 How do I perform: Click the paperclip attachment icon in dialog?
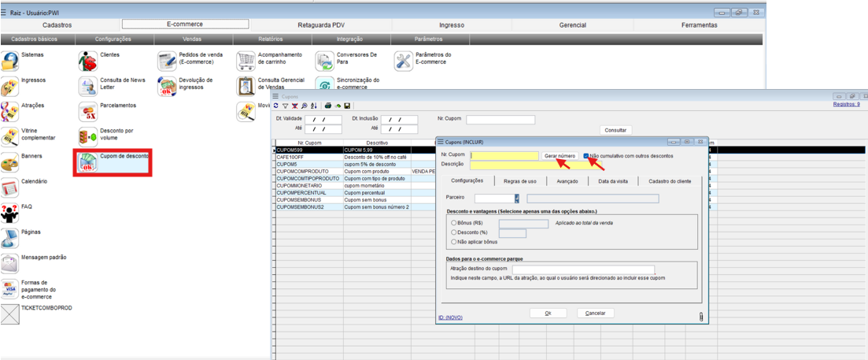pos(700,317)
